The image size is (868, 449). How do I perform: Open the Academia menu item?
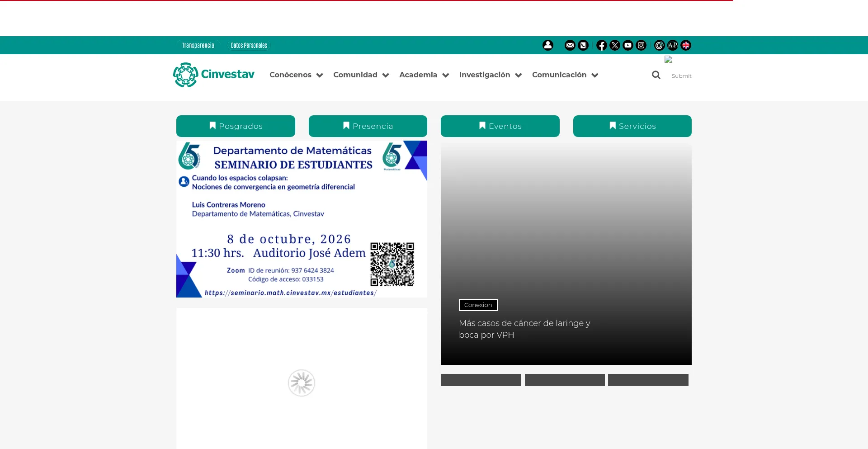(418, 75)
